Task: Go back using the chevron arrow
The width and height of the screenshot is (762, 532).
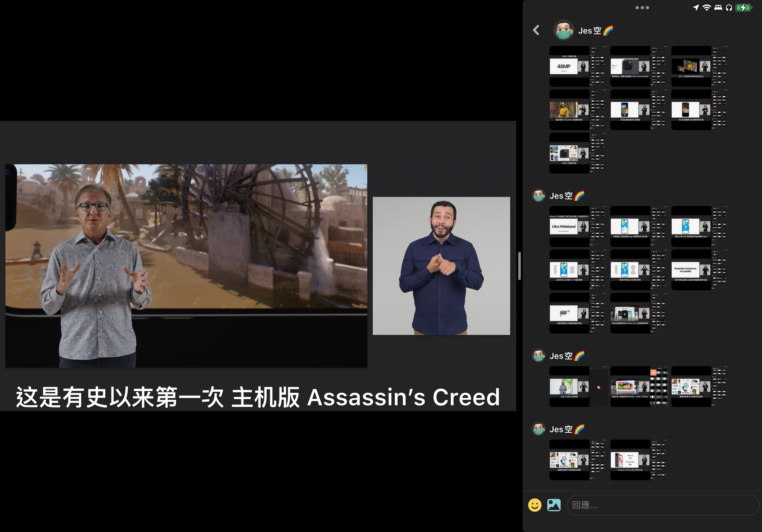Action: pyautogui.click(x=536, y=30)
